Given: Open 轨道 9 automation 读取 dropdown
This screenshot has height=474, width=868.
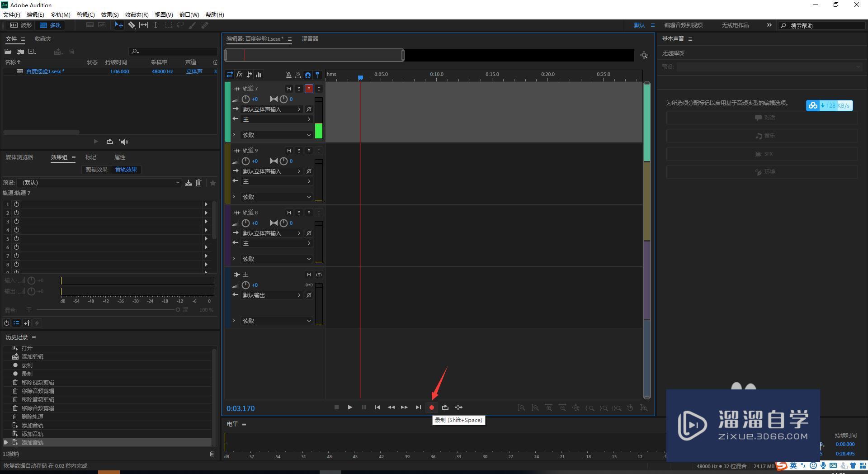Looking at the screenshot, I should [276, 197].
